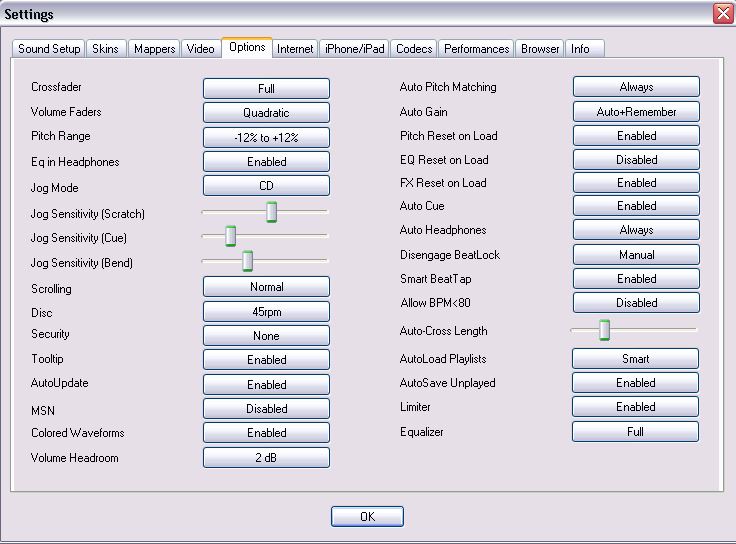The height and width of the screenshot is (544, 736).
Task: Switch to the Sound Setup tab
Action: [x=49, y=48]
